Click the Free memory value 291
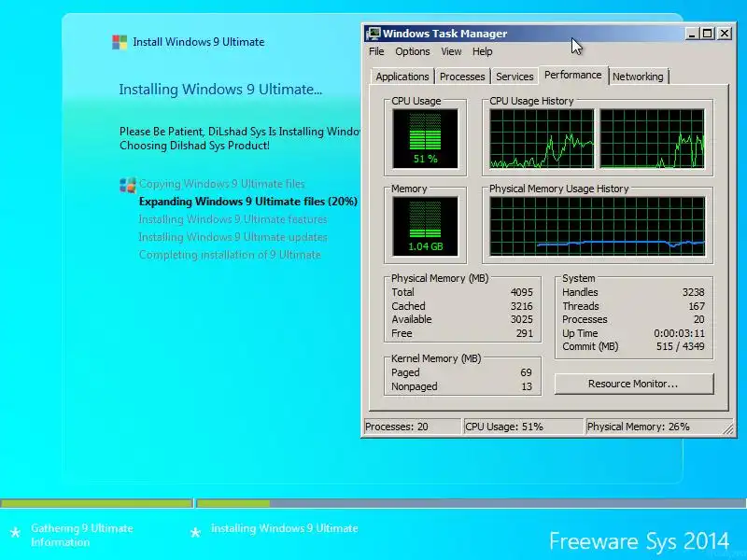The width and height of the screenshot is (747, 560). [x=525, y=333]
